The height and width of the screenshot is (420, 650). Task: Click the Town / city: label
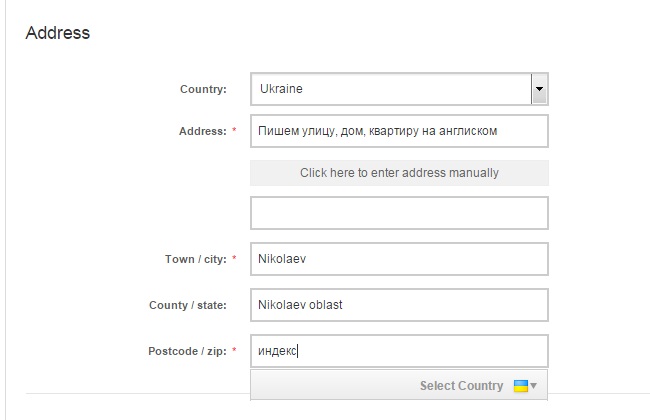point(195,259)
